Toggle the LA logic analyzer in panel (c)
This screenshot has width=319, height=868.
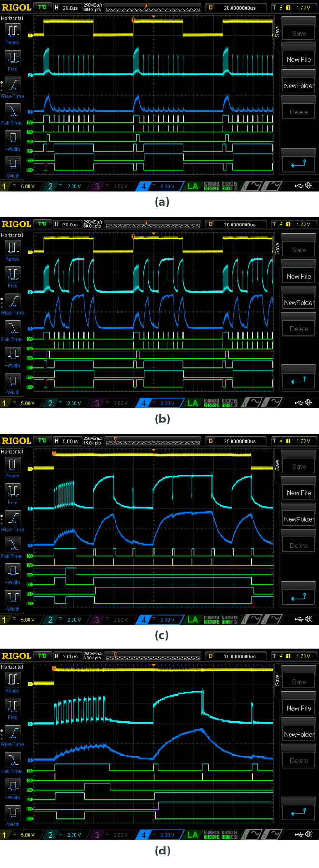(192, 619)
